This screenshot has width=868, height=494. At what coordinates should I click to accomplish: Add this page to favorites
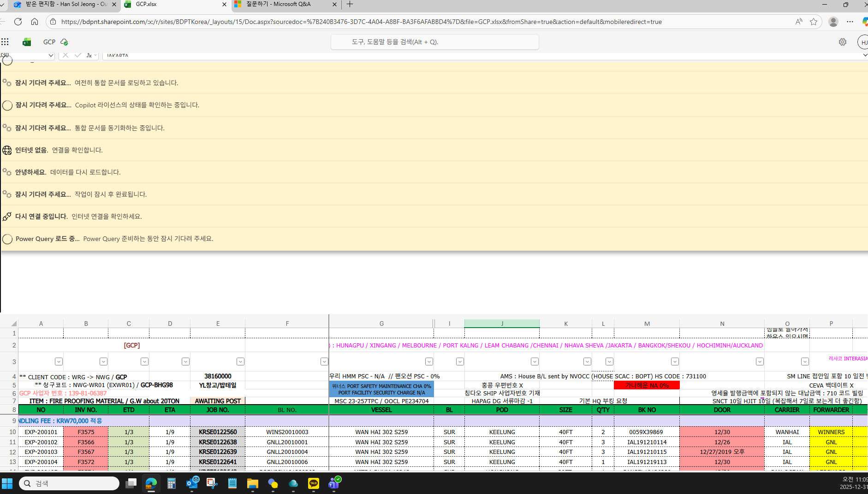[814, 22]
